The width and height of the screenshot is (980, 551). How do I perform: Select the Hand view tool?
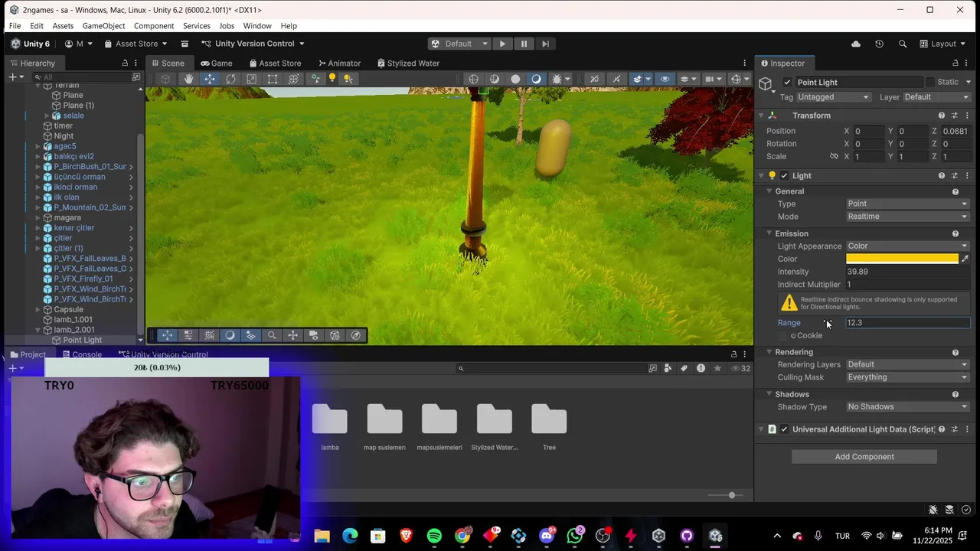click(188, 79)
